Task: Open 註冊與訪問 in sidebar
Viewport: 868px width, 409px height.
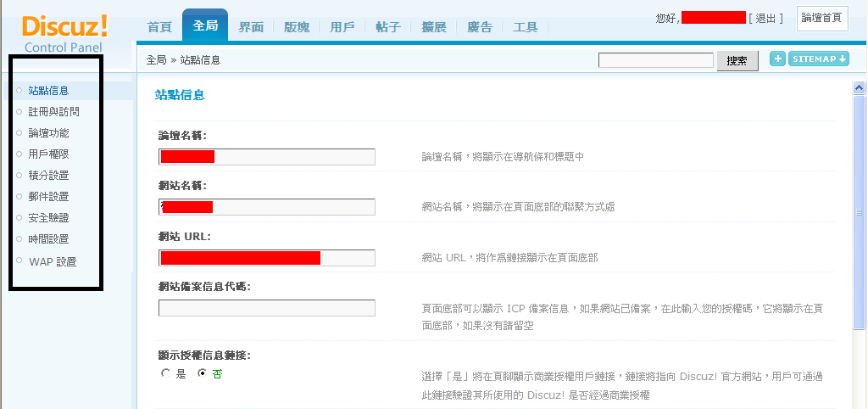Action: 54,111
